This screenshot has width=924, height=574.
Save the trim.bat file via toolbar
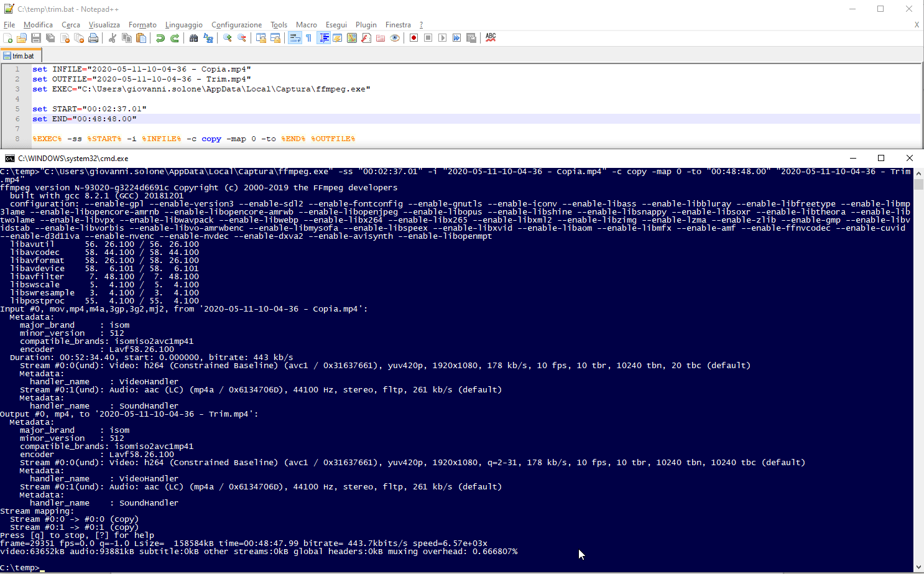coord(36,38)
